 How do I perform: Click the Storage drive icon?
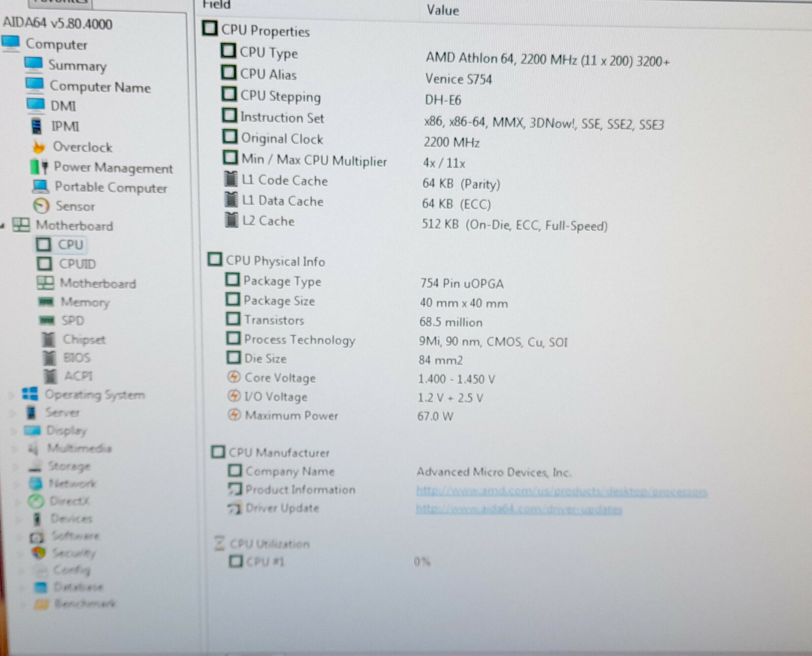(x=35, y=466)
